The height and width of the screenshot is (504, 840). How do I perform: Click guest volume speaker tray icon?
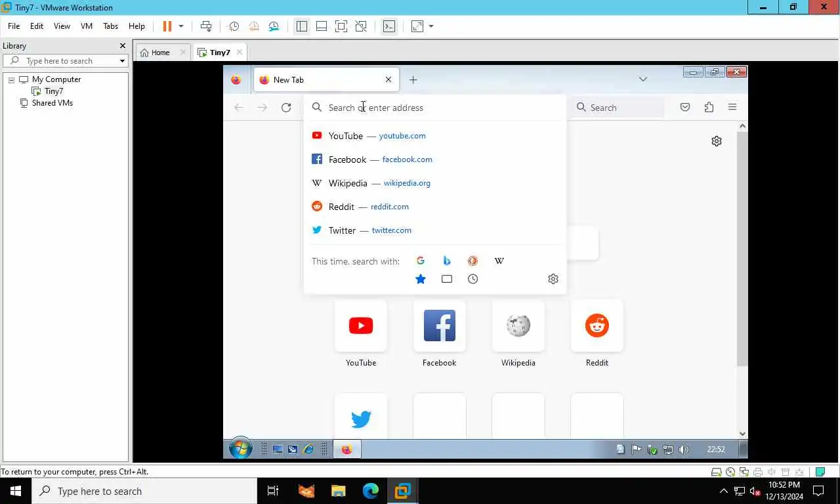(684, 450)
